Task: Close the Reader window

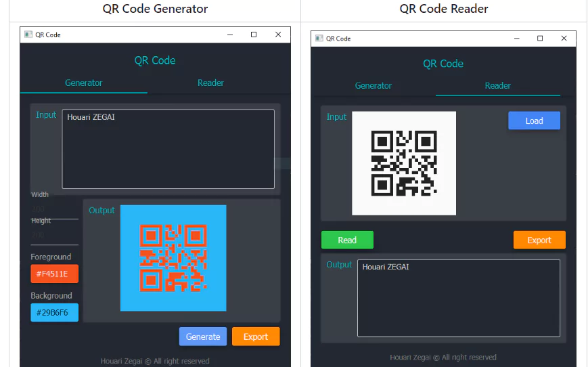Action: [564, 39]
